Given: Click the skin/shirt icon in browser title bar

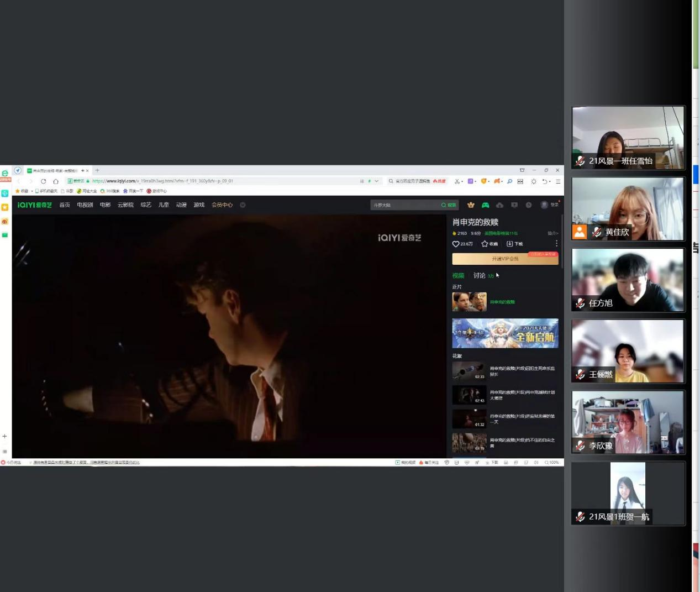Looking at the screenshot, I should [522, 170].
